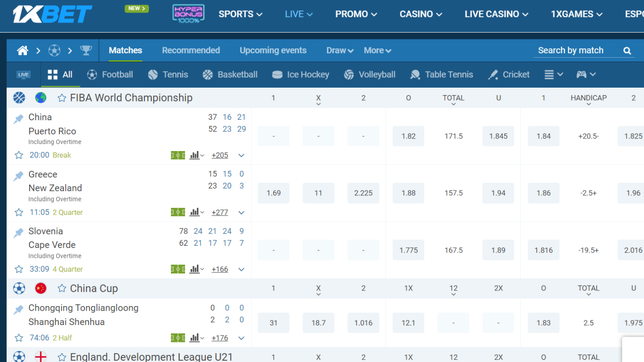
Task: Expand the Draw dropdown
Action: click(340, 51)
